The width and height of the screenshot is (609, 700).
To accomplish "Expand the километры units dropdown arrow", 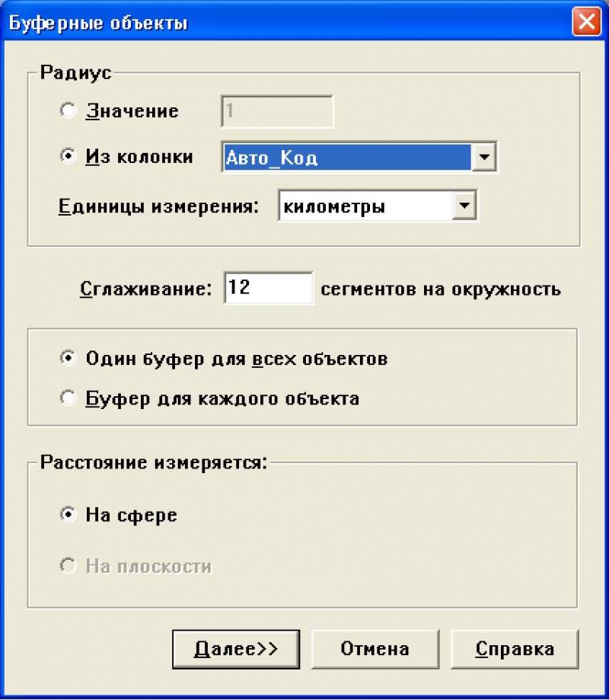I will pyautogui.click(x=464, y=206).
